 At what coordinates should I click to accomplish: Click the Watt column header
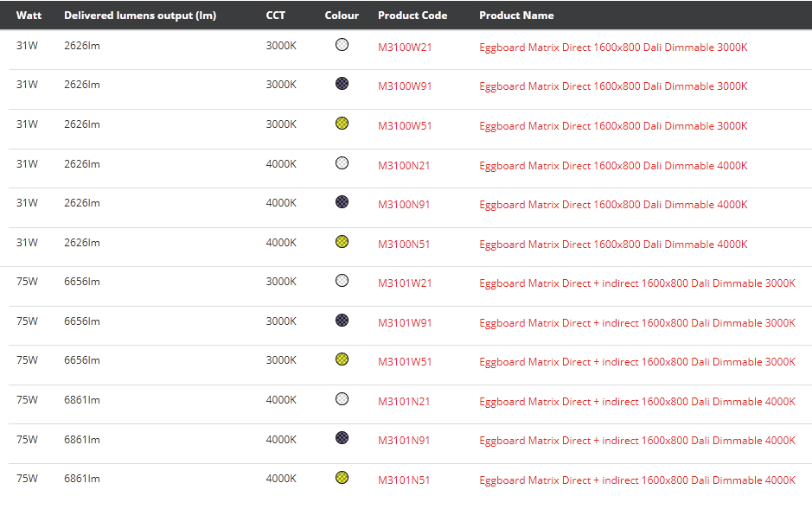28,16
